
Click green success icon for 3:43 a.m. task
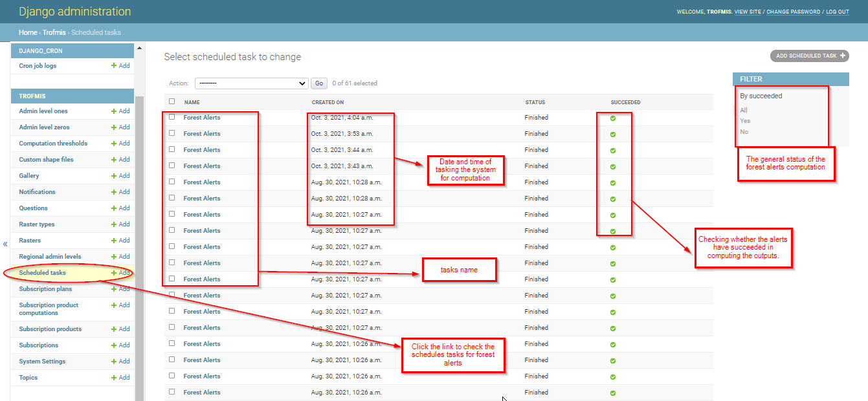click(612, 167)
